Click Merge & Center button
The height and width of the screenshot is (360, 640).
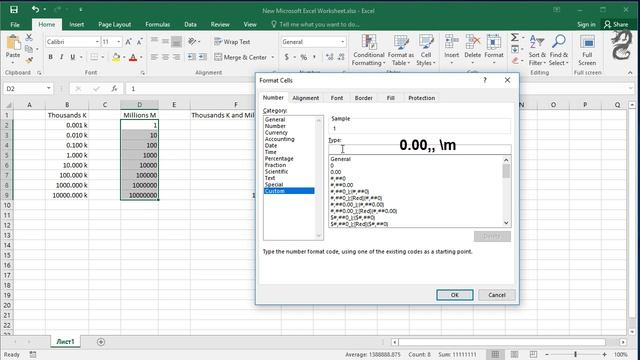tap(241, 57)
